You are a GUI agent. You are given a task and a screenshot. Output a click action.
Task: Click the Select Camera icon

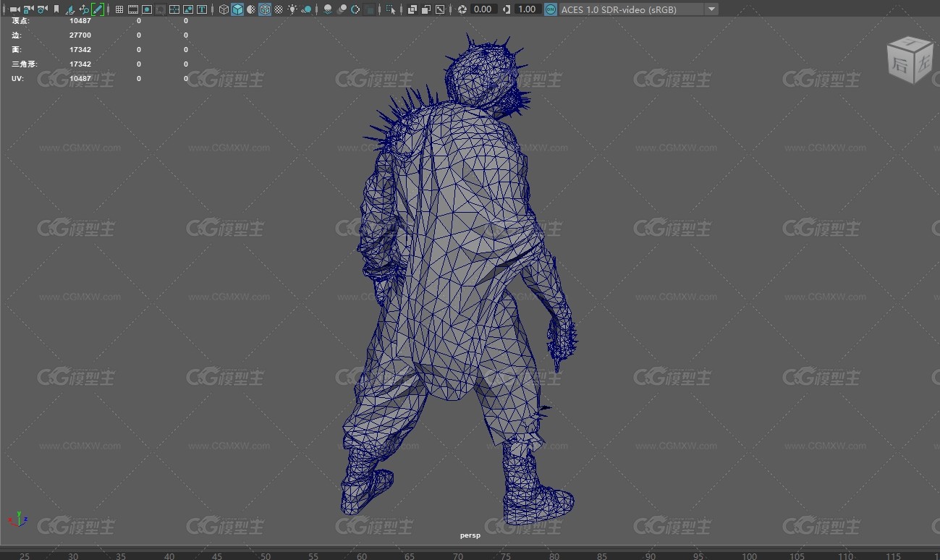[x=14, y=9]
